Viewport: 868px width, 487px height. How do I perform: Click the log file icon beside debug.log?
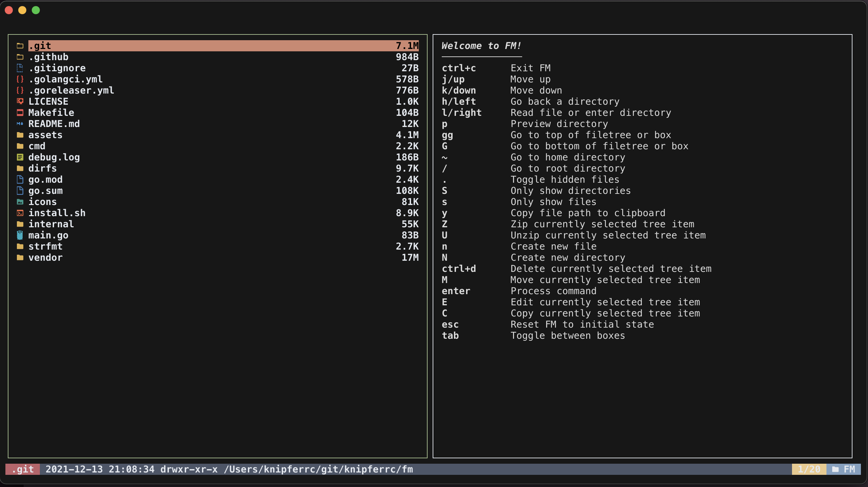pos(20,157)
